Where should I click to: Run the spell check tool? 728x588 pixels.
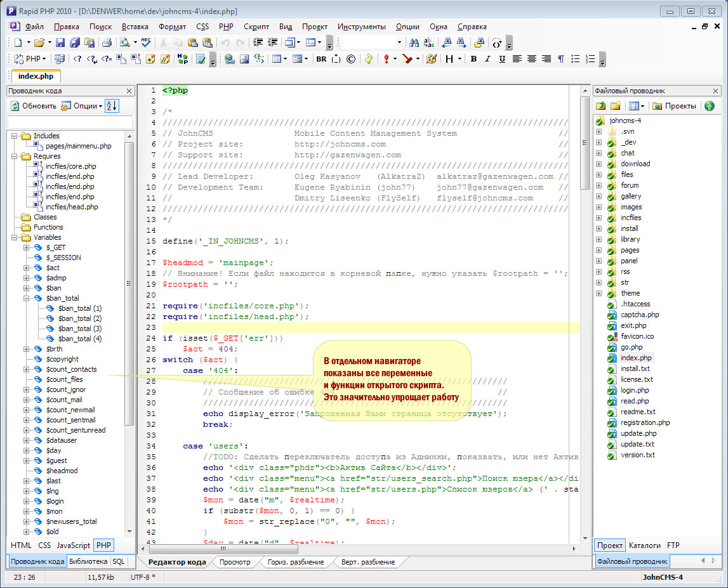coord(146,43)
